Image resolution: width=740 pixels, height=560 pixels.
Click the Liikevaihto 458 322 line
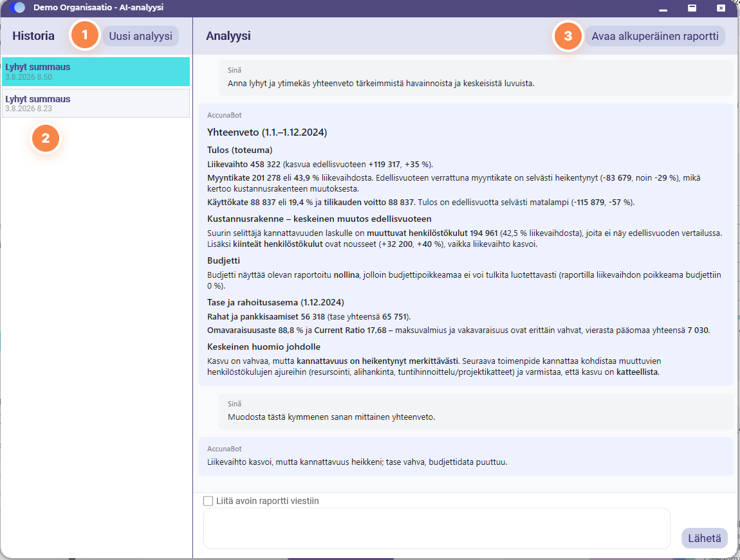click(320, 165)
